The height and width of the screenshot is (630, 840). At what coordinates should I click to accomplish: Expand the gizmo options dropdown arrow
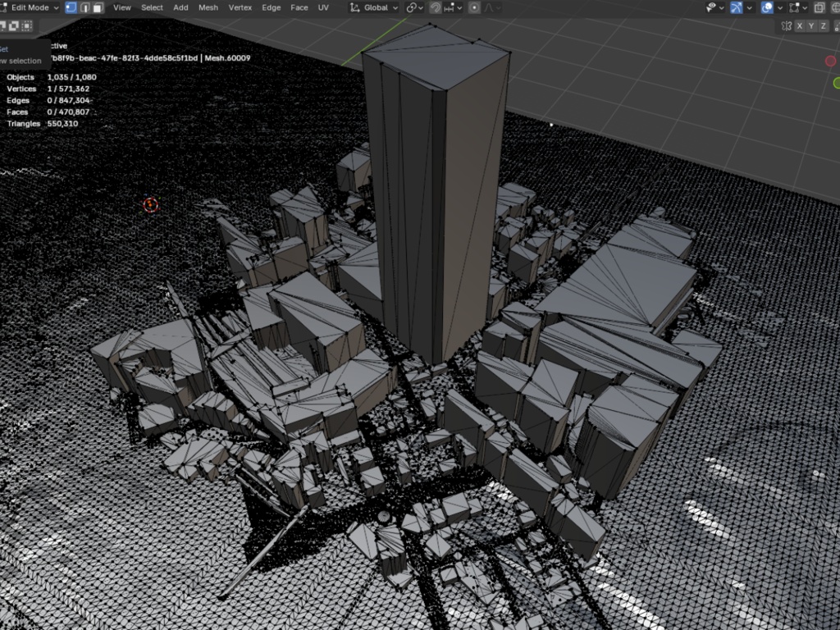[750, 8]
